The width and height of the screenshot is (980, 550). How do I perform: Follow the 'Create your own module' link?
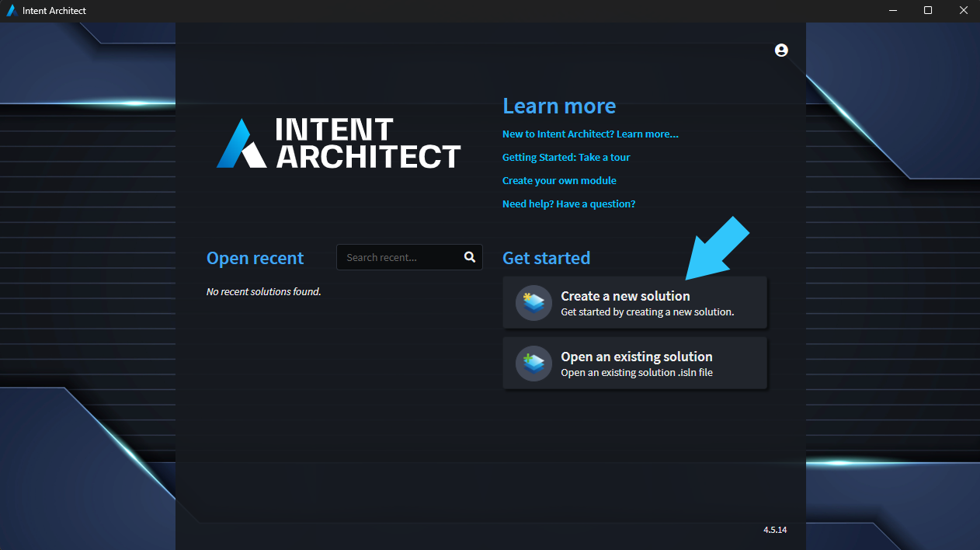click(559, 180)
